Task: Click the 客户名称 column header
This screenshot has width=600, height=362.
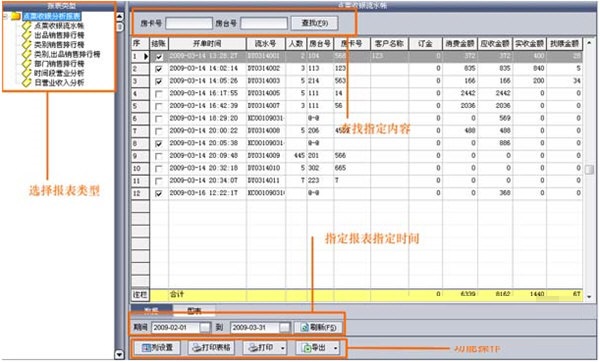Action: coord(390,44)
